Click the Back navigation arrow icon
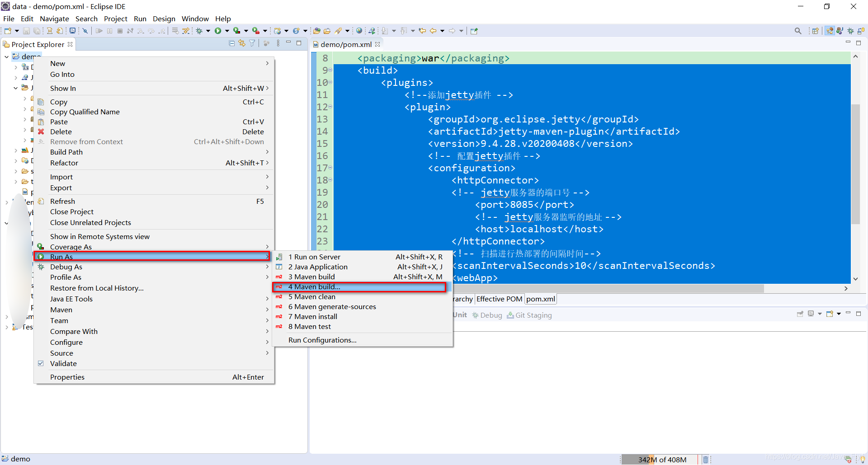Image resolution: width=868 pixels, height=465 pixels. (433, 31)
